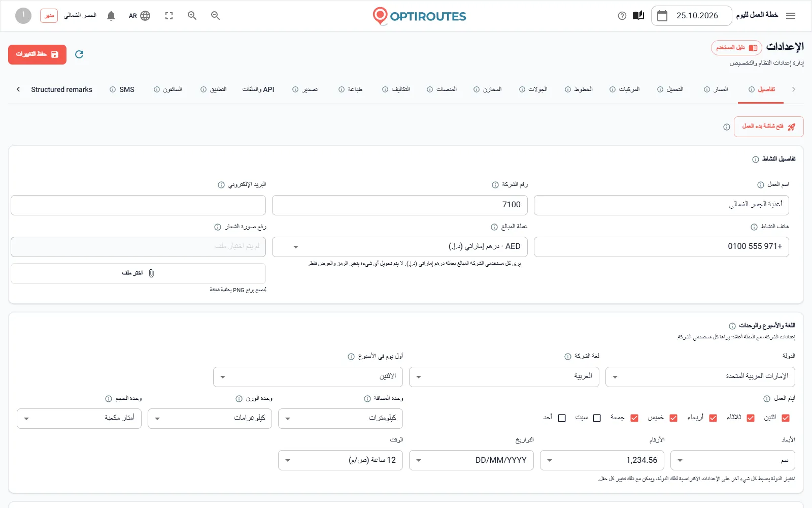
Task: Toggle fullscreen mode icon
Action: point(169,16)
